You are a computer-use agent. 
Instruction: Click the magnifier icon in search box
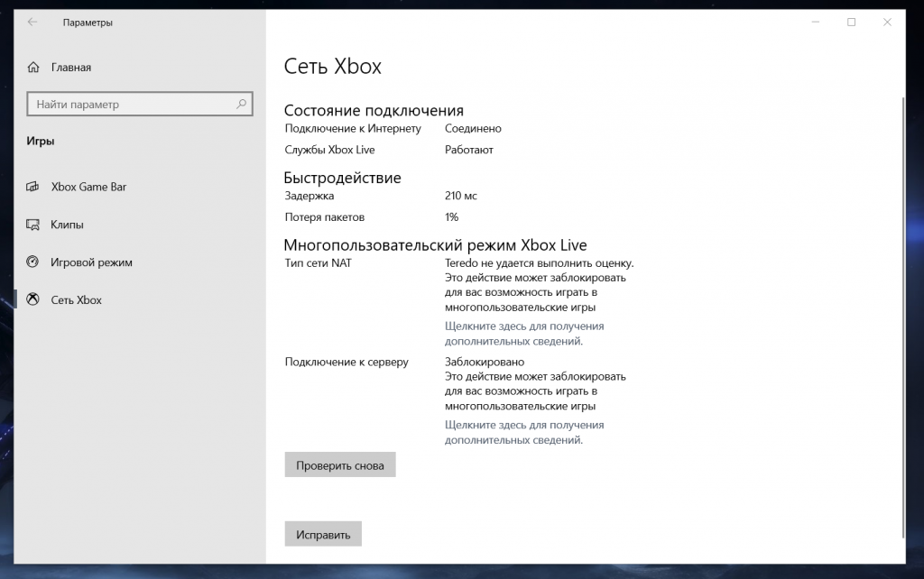pos(241,104)
